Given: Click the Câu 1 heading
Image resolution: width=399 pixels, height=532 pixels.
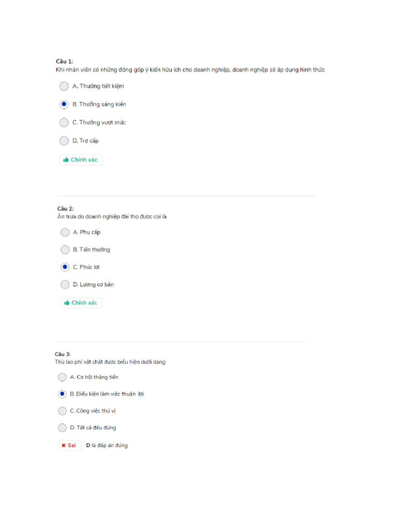Looking at the screenshot, I should pyautogui.click(x=64, y=61).
